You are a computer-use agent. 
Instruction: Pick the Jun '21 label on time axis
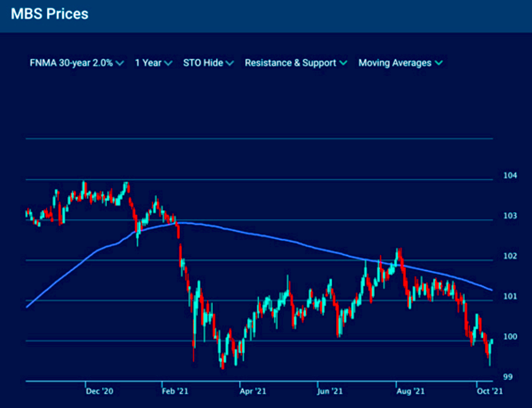tap(330, 391)
